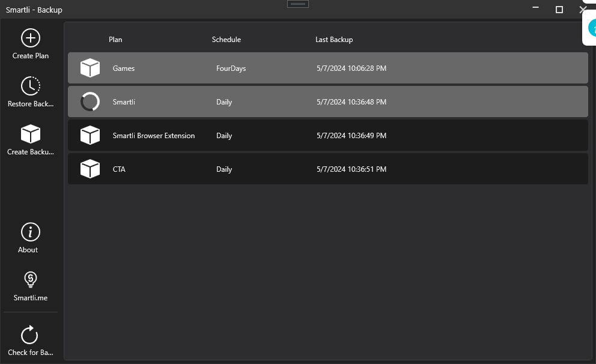The height and width of the screenshot is (364, 596).
Task: Click the Schedule column header
Action: (226, 40)
